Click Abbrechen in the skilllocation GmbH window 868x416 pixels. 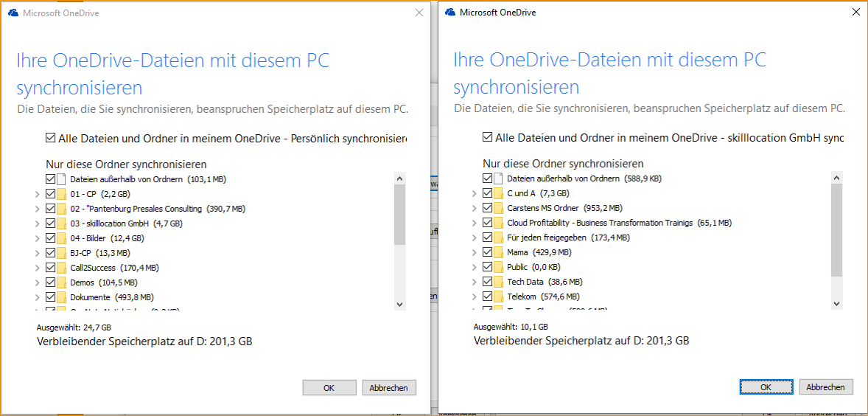(x=826, y=386)
